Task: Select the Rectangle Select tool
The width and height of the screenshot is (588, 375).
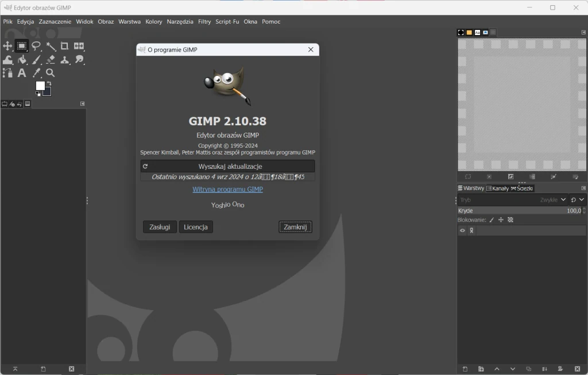Action: [x=22, y=46]
